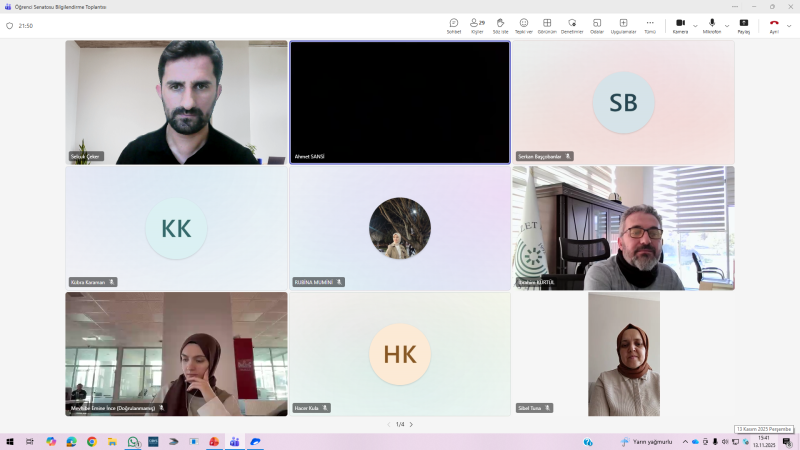800x450 pixels.
Task: Open the Görünüm view menu
Action: 547,25
